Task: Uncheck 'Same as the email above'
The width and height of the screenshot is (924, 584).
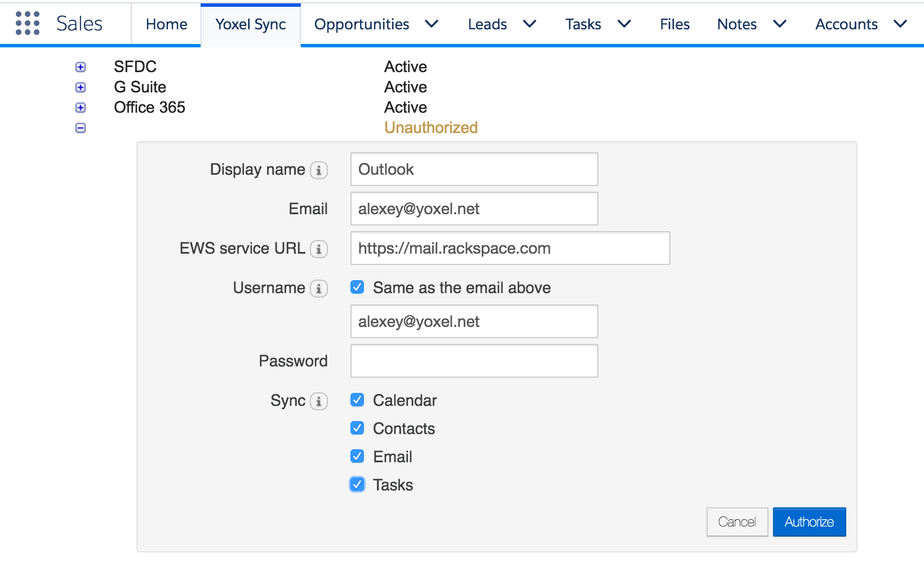Action: [x=357, y=287]
